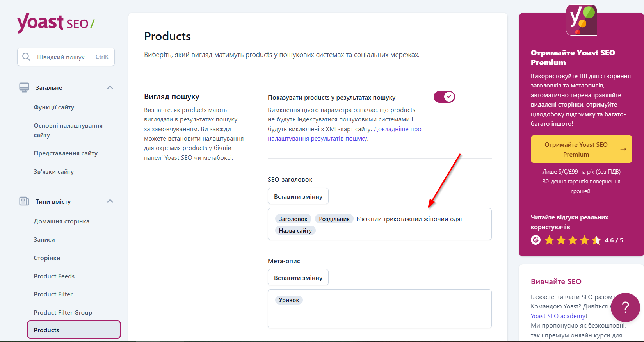Click the Швидкий пошук search field
Viewport: 644px width, 342px height.
coord(66,57)
